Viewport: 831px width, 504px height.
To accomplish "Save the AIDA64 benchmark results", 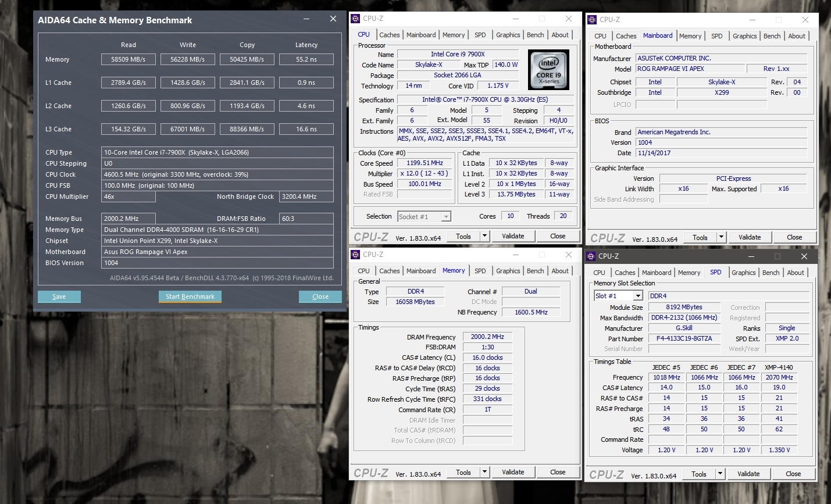I will pos(59,296).
